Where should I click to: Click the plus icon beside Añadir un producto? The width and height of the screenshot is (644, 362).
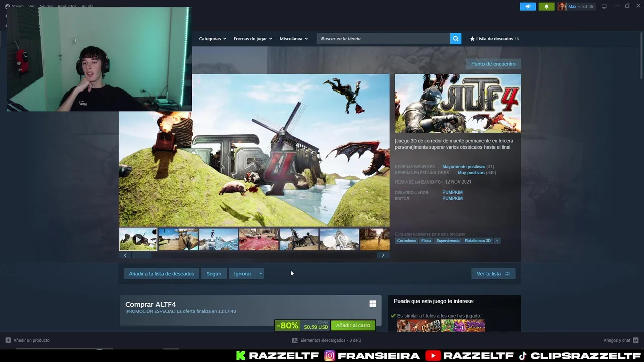click(8, 340)
